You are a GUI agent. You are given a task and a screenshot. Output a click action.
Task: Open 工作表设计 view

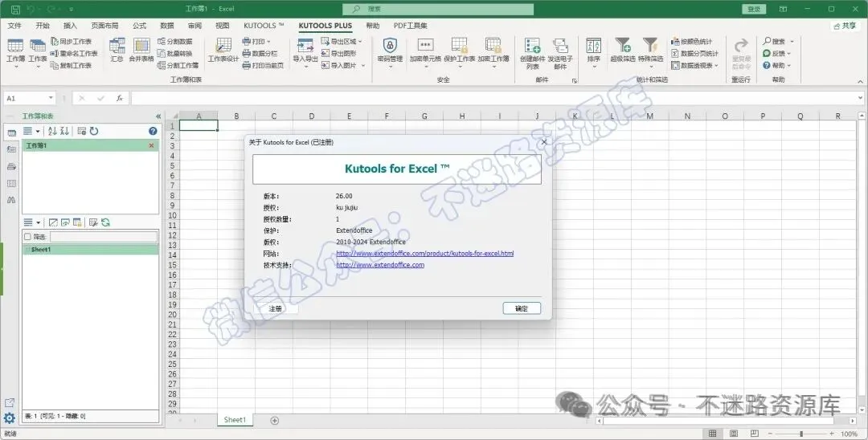tap(223, 50)
